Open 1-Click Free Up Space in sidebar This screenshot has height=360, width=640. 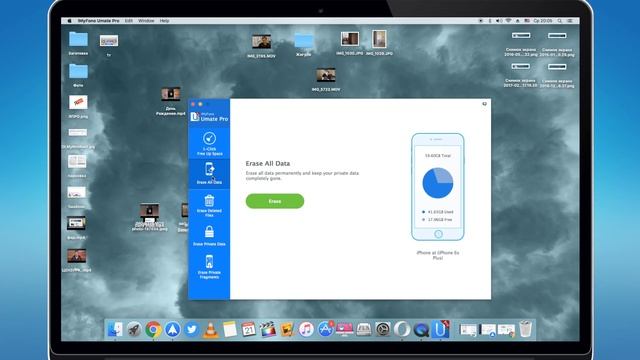point(209,144)
